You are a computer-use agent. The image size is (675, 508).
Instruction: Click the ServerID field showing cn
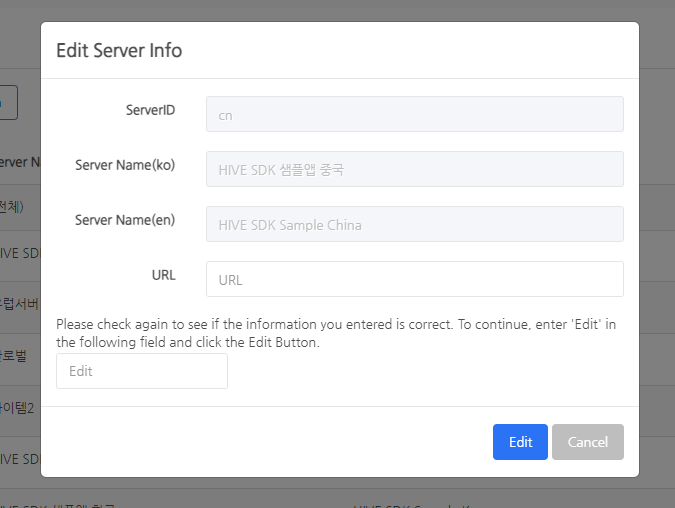point(414,114)
